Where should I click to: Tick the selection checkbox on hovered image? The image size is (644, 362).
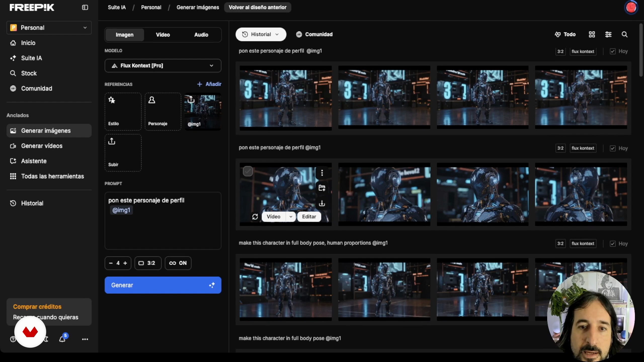[248, 171]
